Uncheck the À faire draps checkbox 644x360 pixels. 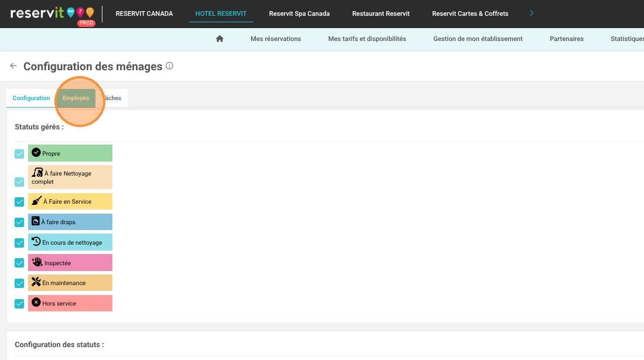19,222
